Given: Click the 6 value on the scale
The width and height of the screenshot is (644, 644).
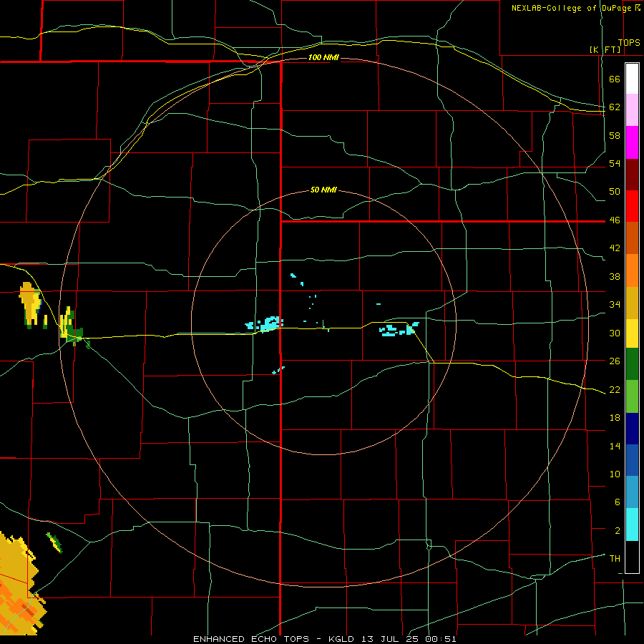Looking at the screenshot, I should pos(617,502).
